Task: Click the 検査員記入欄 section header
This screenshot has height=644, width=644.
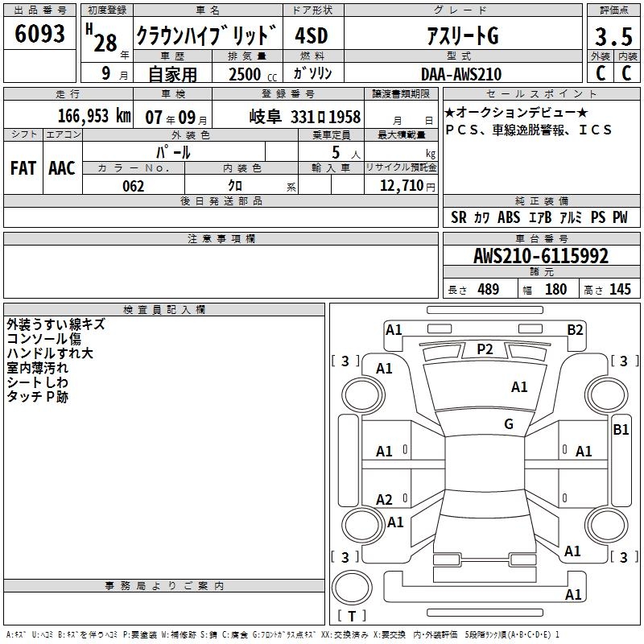Action: tap(164, 309)
